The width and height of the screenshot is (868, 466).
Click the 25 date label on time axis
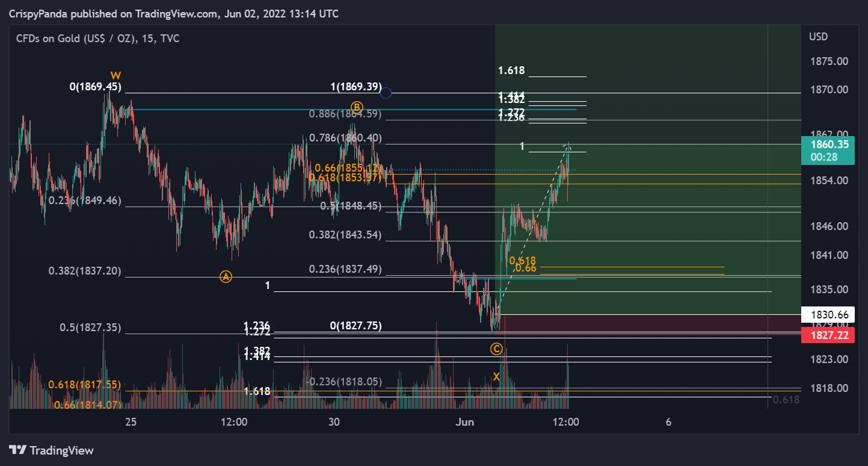coord(131,422)
